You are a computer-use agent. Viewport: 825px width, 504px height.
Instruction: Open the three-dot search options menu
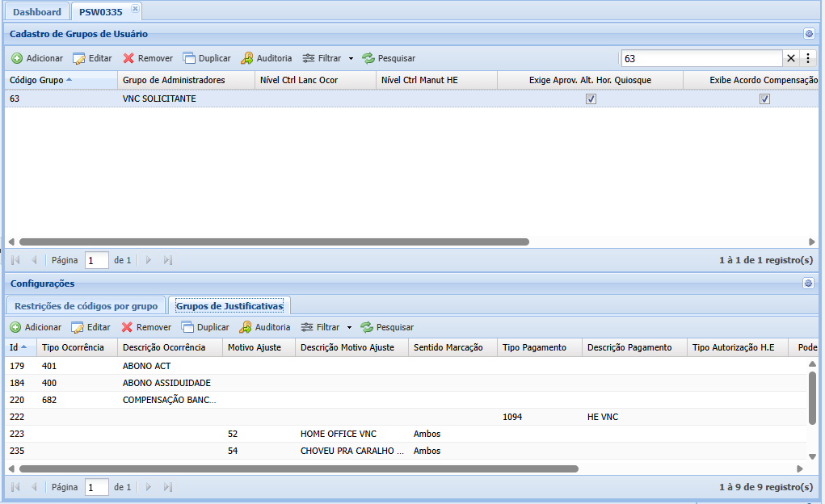click(x=808, y=58)
